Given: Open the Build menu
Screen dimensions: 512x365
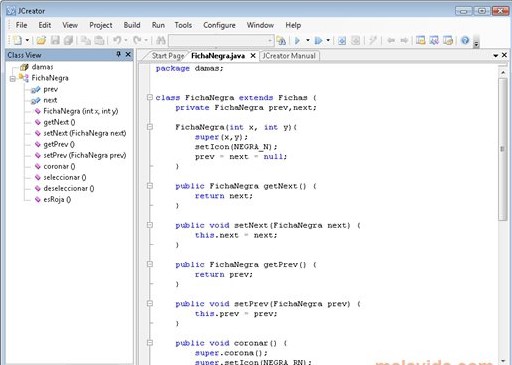Looking at the screenshot, I should point(132,25).
